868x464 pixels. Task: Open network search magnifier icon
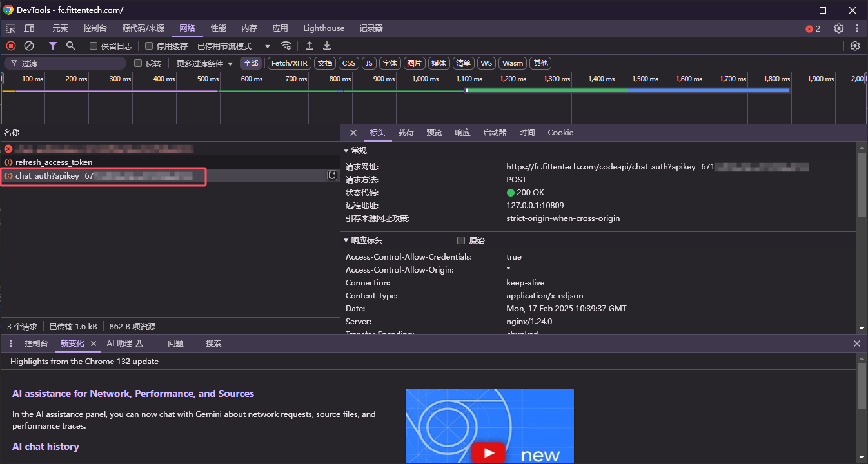(71, 46)
